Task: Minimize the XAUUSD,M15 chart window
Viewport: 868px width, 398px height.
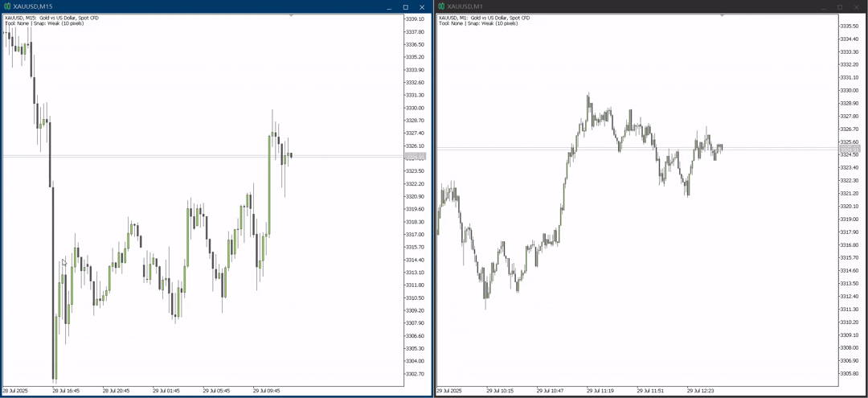Action: [x=389, y=6]
